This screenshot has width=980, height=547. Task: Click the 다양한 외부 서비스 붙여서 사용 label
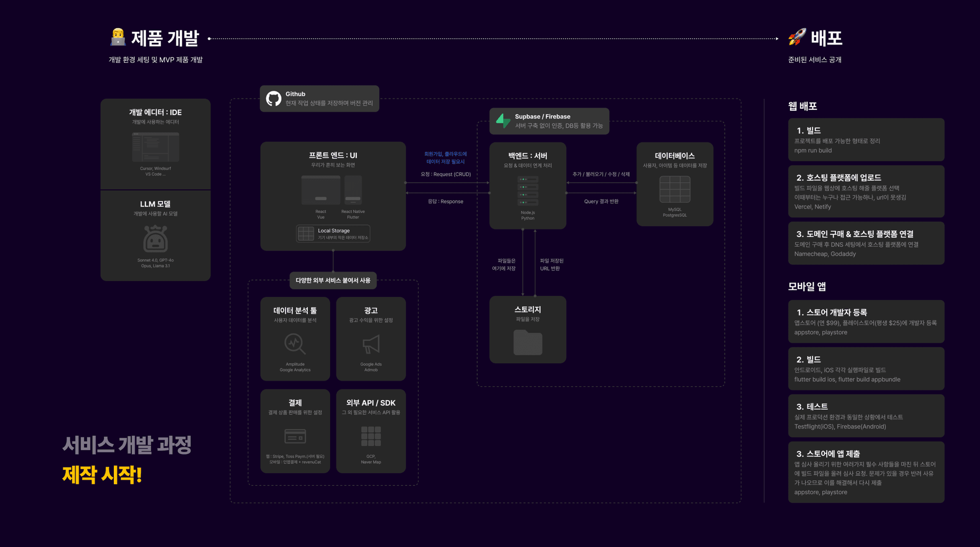point(333,280)
